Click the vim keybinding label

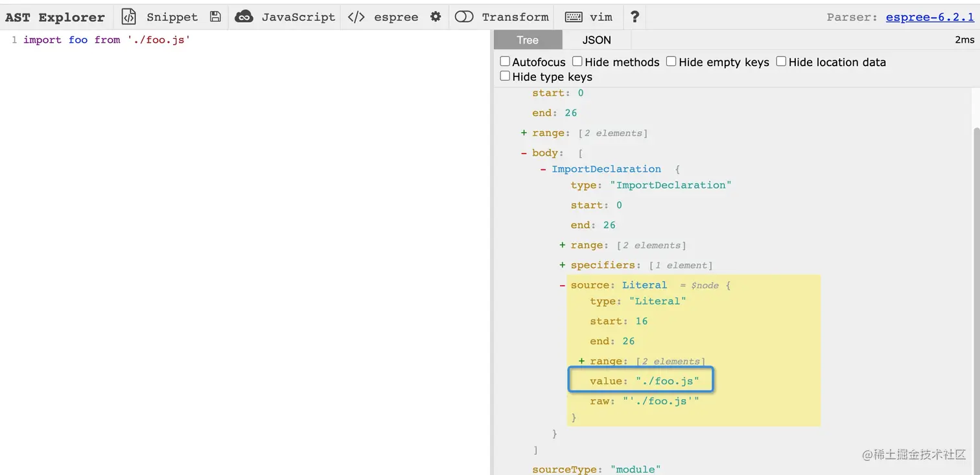coord(601,17)
